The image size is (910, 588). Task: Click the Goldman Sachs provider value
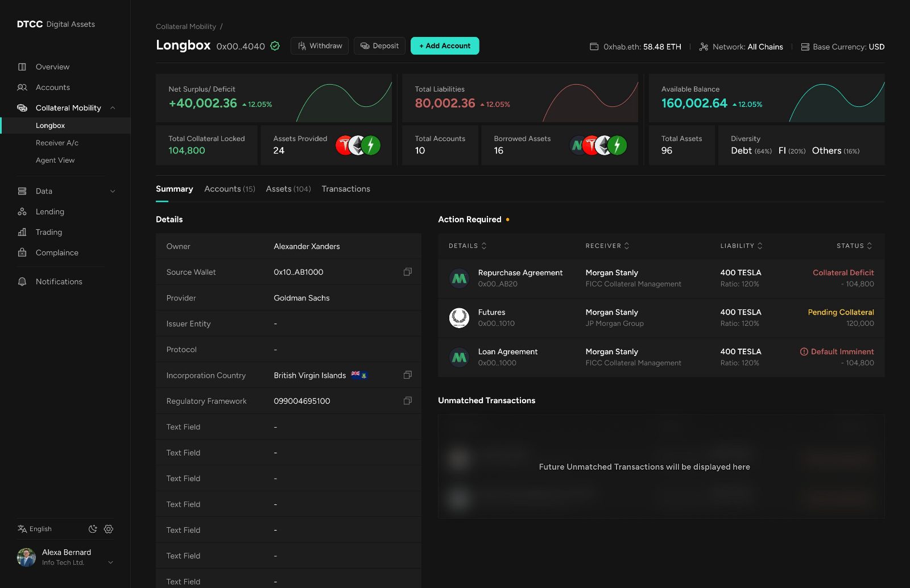pyautogui.click(x=301, y=298)
